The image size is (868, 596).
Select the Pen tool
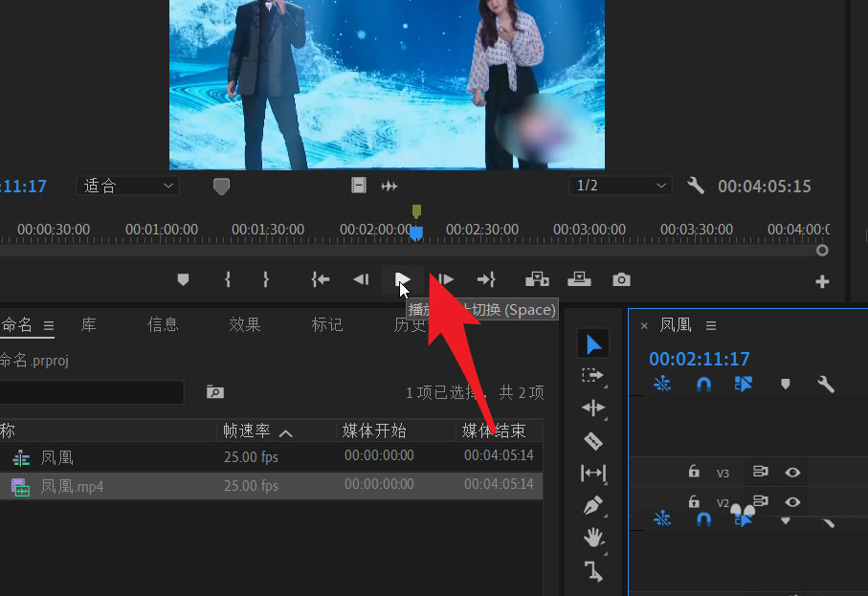pos(593,505)
